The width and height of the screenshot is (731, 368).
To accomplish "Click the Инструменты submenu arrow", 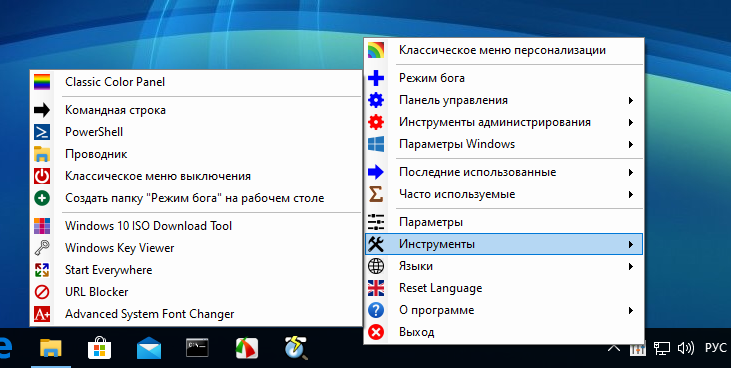I will [630, 244].
